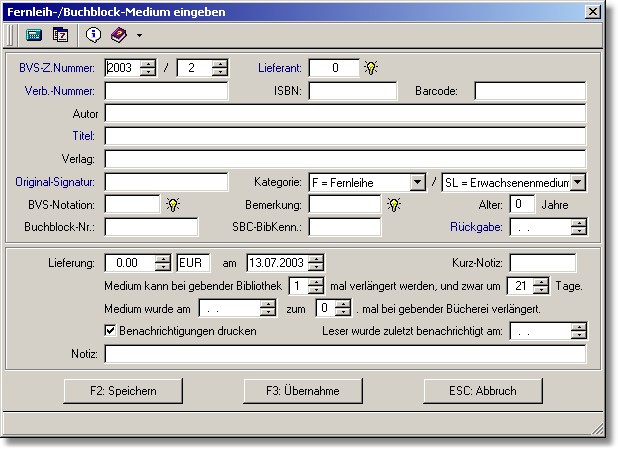
Task: Click lightbulb lookup next to Lieferant
Action: (371, 68)
